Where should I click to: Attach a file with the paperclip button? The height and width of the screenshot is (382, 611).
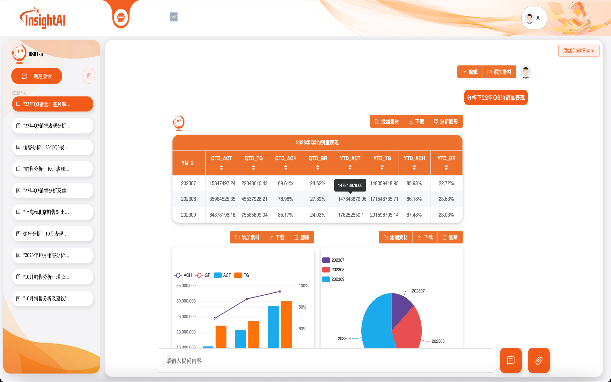click(539, 360)
